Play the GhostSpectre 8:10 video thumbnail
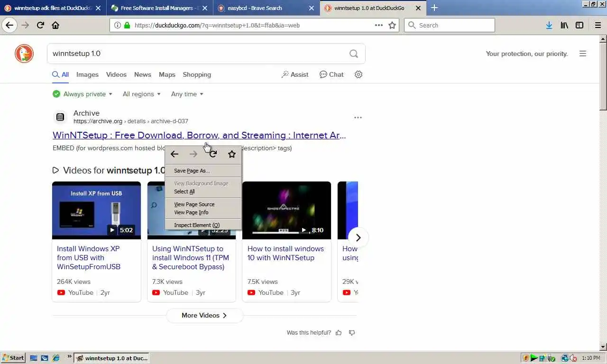The image size is (607, 364). pos(286,210)
